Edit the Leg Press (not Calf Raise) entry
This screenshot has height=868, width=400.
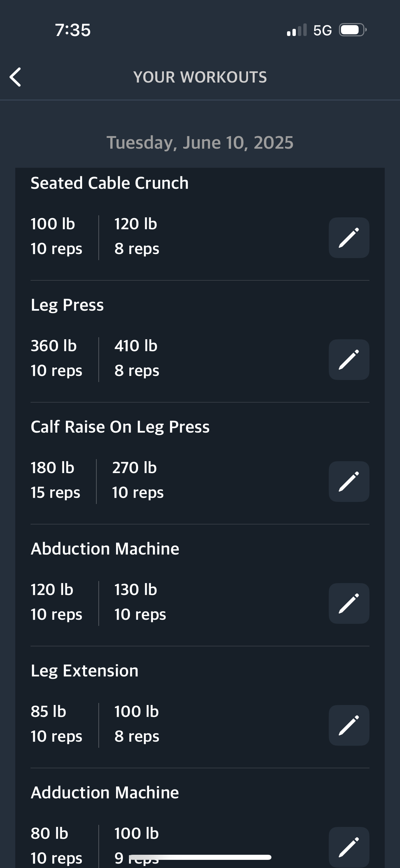pyautogui.click(x=349, y=360)
